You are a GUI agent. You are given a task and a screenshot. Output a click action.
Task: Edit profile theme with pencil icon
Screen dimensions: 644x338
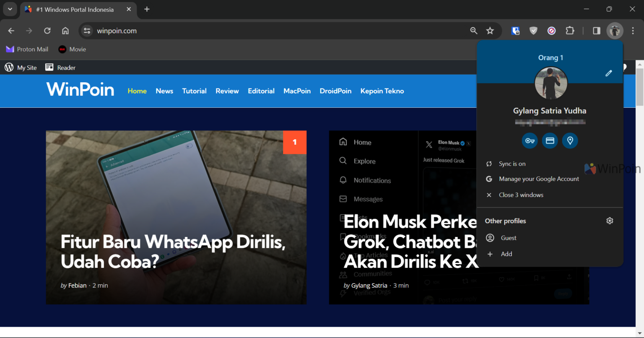point(609,73)
